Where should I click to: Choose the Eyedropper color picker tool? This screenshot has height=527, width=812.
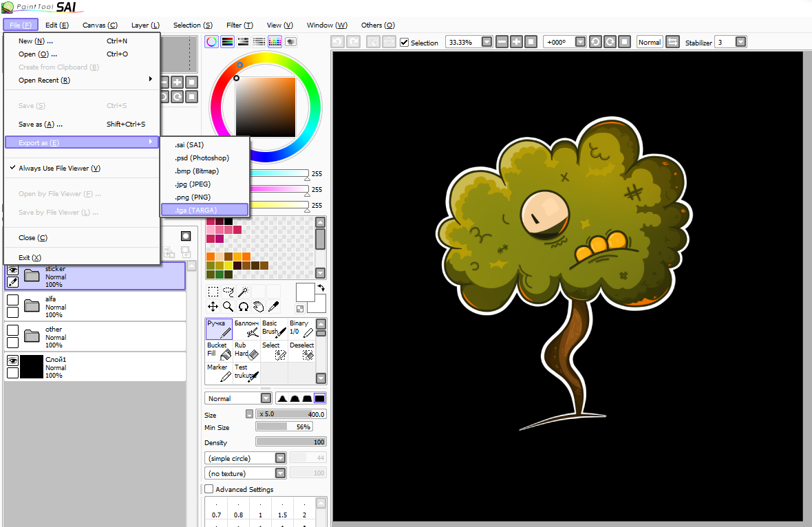[273, 306]
